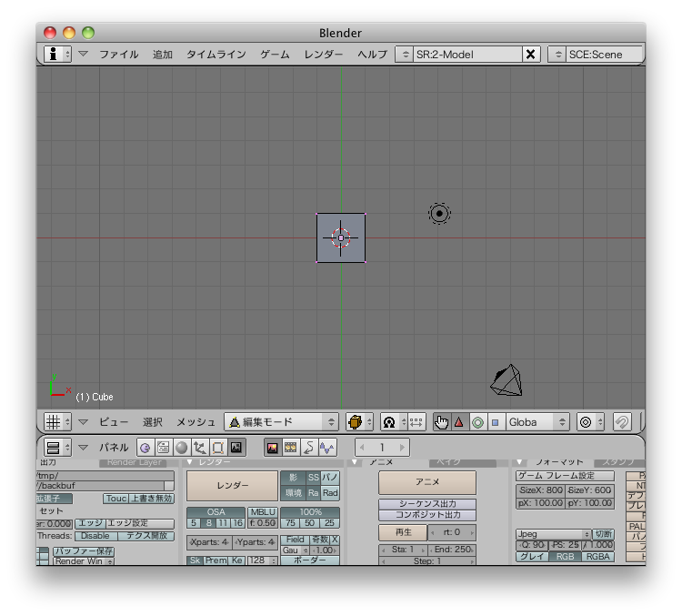Open the ヘルプ menu
This screenshot has height=616, width=682.
click(372, 55)
